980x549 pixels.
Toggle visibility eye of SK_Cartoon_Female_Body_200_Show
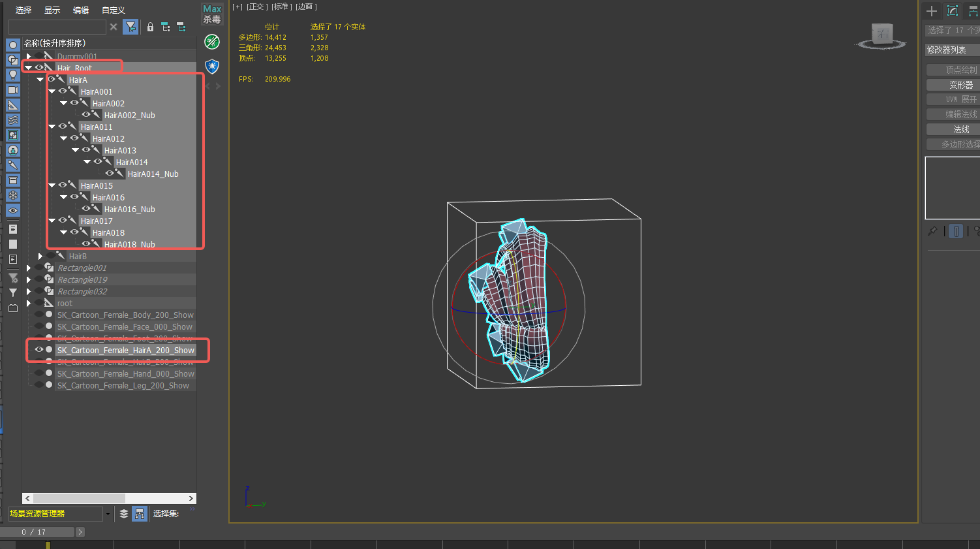click(x=39, y=315)
